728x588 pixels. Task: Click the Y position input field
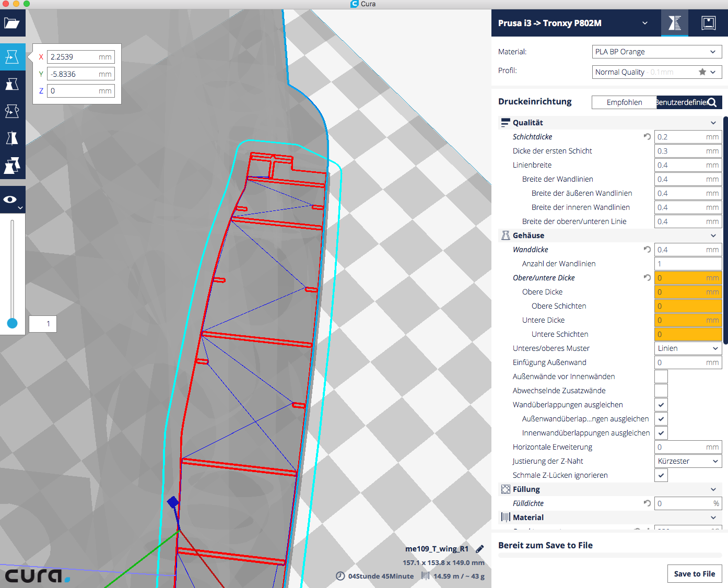coord(81,74)
